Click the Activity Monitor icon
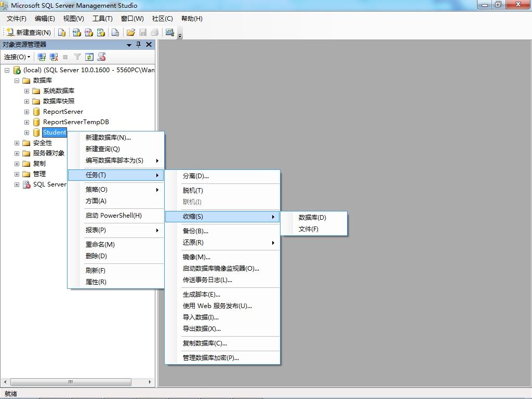The width and height of the screenshot is (532, 399). [x=170, y=32]
